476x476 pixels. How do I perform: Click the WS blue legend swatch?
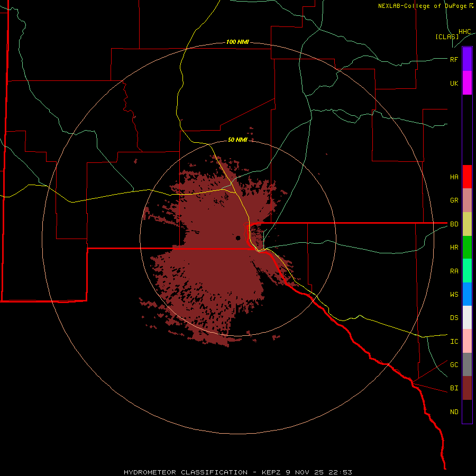pyautogui.click(x=467, y=294)
